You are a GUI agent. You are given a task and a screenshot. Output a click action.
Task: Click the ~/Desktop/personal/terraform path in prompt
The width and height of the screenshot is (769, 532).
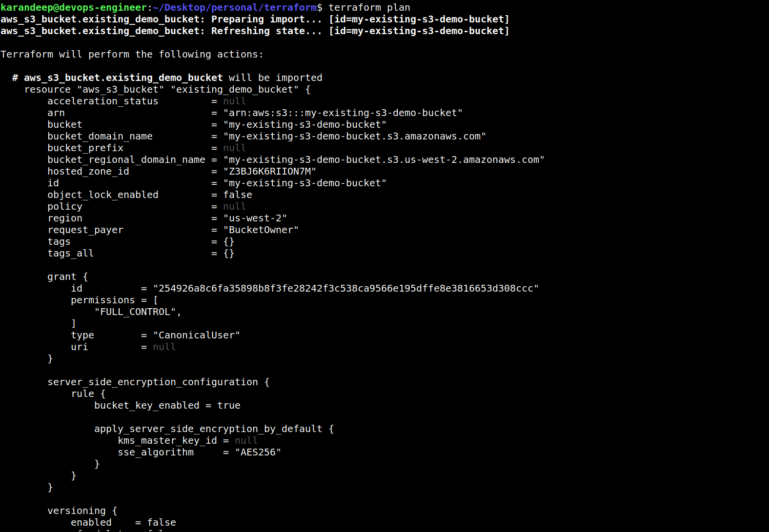[235, 7]
